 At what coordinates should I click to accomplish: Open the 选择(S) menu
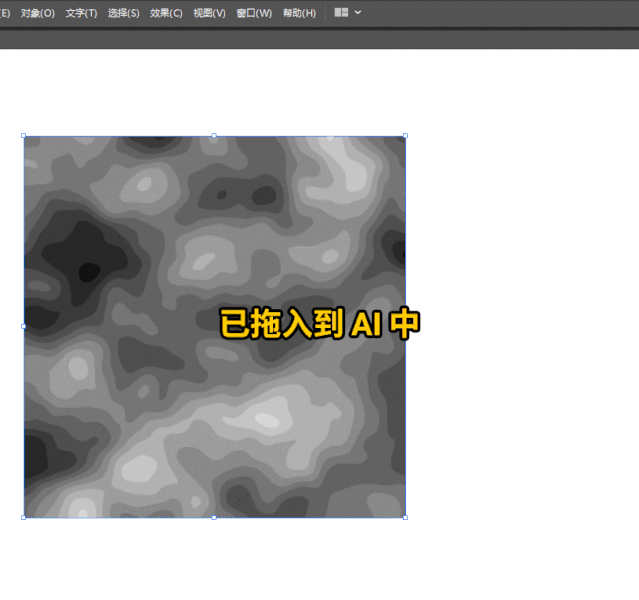tap(123, 13)
